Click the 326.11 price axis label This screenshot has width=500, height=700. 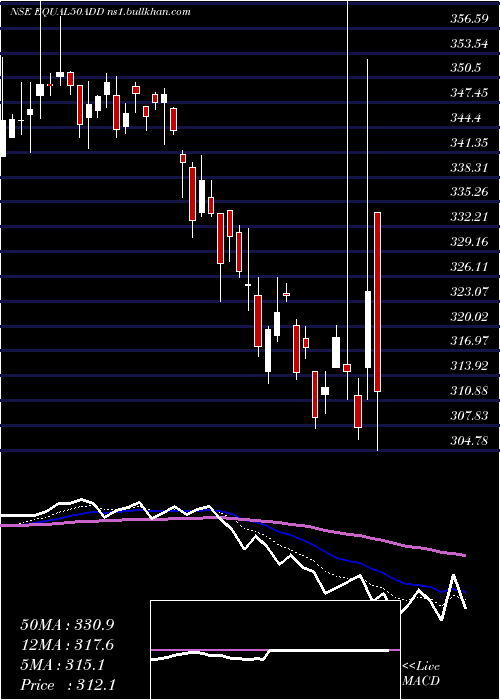point(469,267)
